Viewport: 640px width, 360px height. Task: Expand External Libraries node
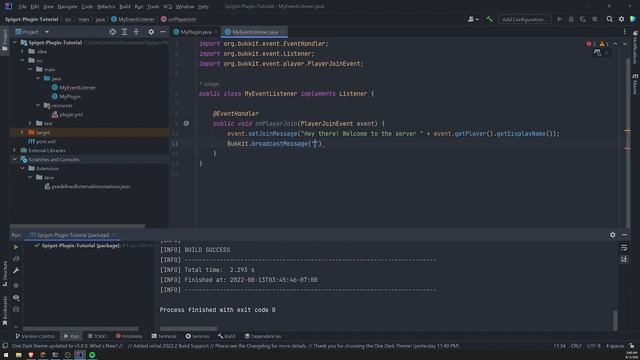point(15,150)
